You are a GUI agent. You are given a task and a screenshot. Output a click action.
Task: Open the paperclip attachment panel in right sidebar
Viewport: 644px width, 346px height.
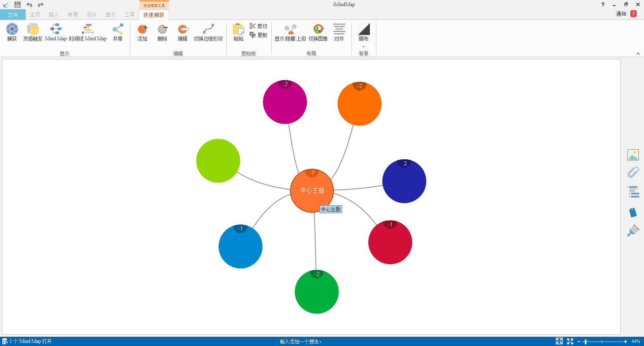[633, 173]
